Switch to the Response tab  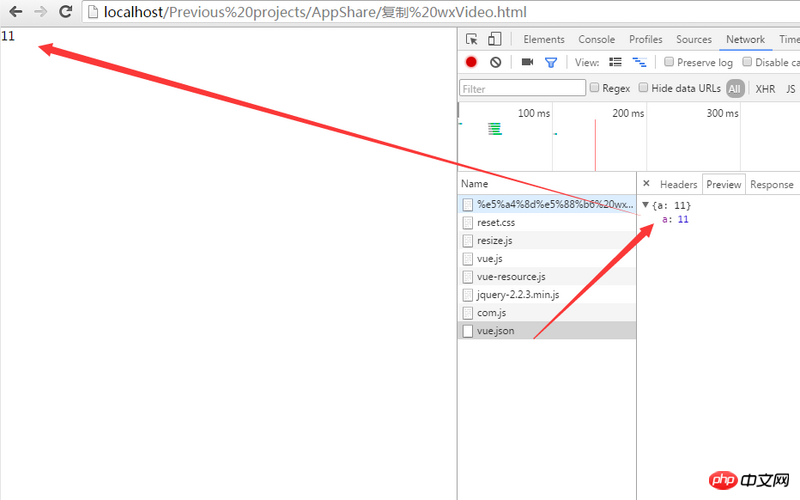coord(771,184)
